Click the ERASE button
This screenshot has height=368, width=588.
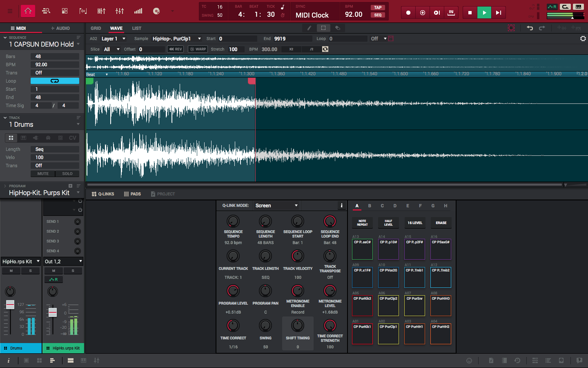click(441, 223)
